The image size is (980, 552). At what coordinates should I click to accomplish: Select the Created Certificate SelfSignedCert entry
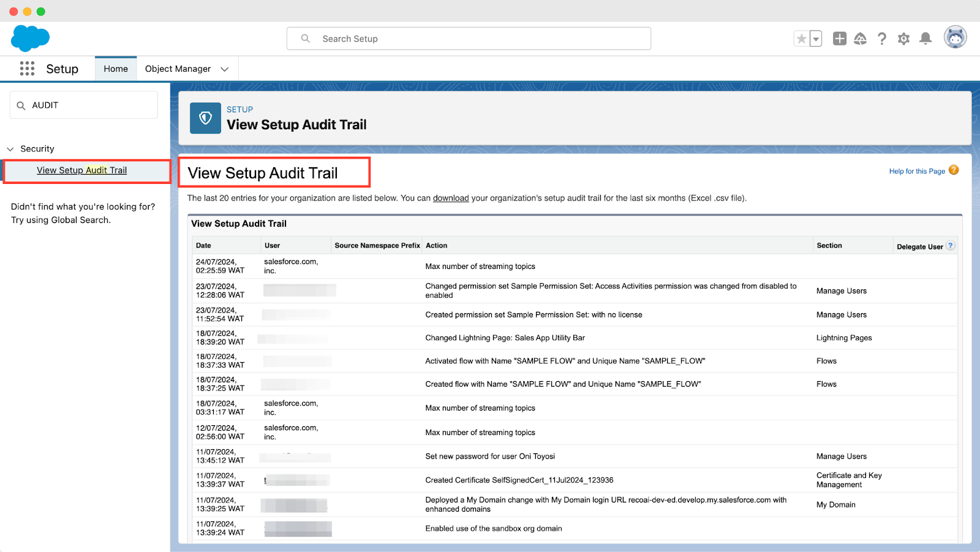[x=519, y=480]
